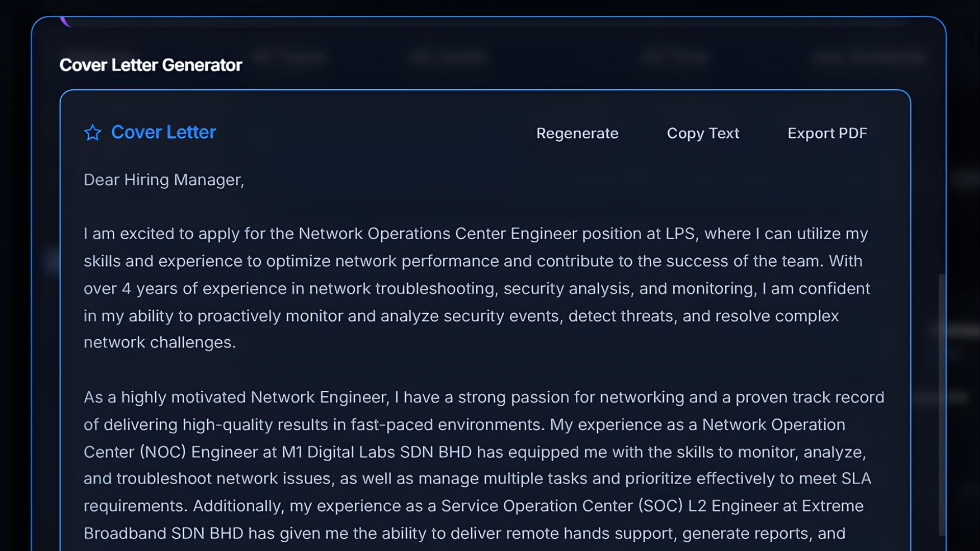Click the star icon beside Cover Letter
980x551 pixels.
92,133
